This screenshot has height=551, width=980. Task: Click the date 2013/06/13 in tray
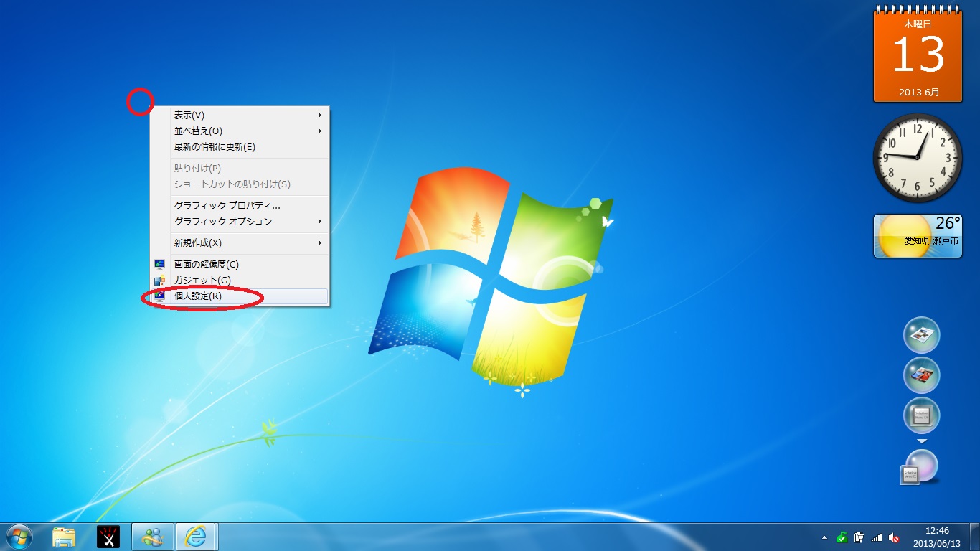pyautogui.click(x=937, y=543)
